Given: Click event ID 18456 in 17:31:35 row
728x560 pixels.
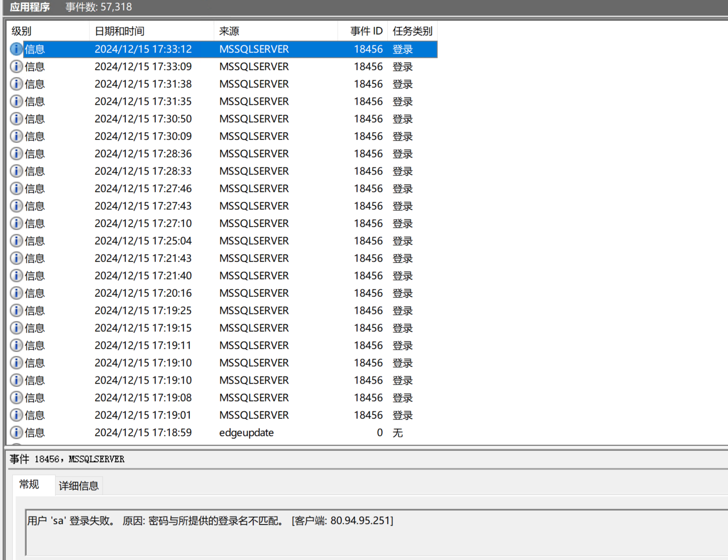Looking at the screenshot, I should click(x=368, y=101).
